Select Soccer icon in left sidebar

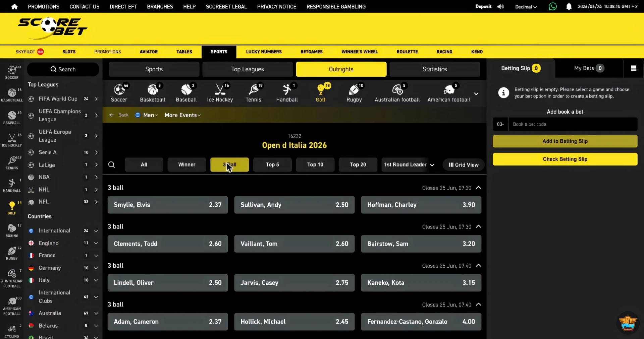[x=12, y=72]
